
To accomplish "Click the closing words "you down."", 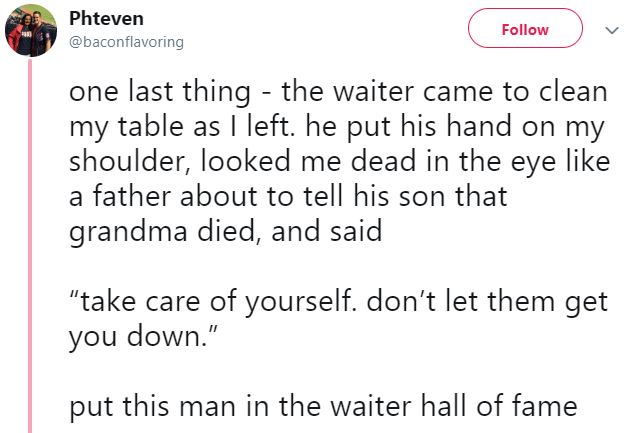I will (143, 337).
